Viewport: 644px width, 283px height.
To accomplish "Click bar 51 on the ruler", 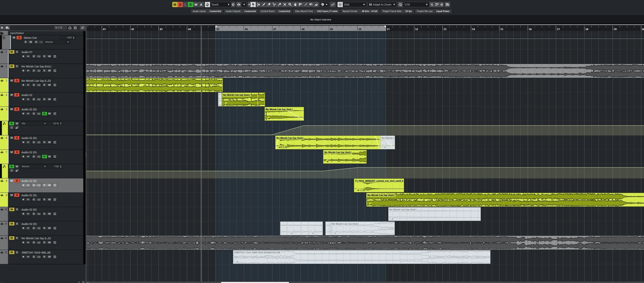I will 388,29.
